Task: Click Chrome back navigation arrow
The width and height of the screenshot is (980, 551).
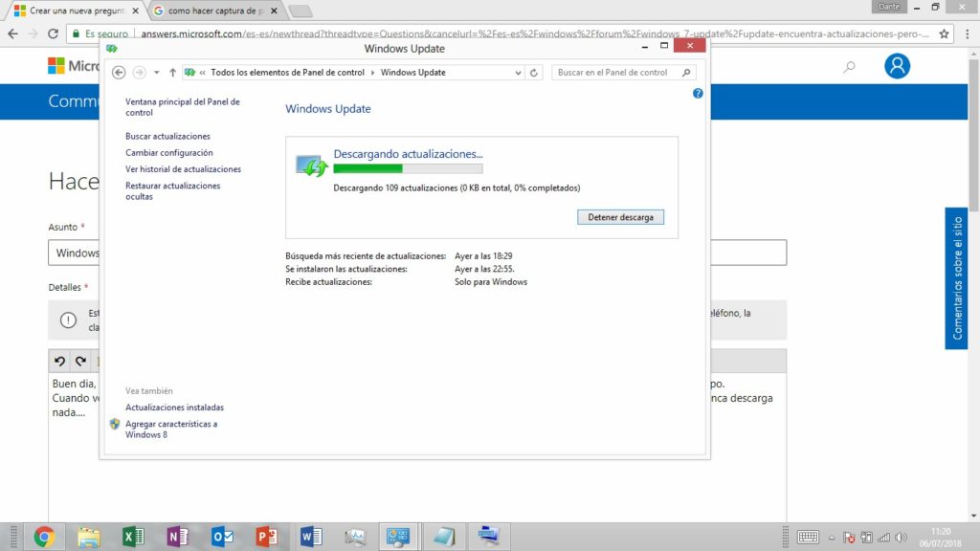Action: tap(13, 33)
